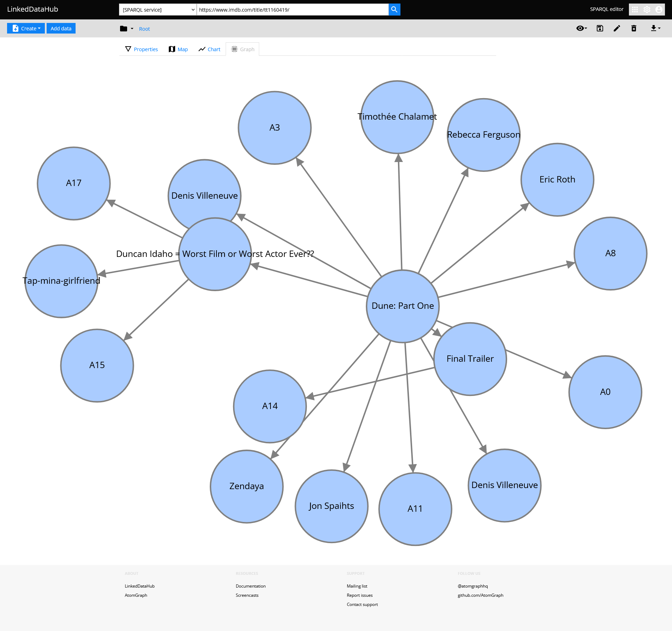672x631 pixels.
Task: Open the Documentation footer link
Action: click(x=251, y=586)
